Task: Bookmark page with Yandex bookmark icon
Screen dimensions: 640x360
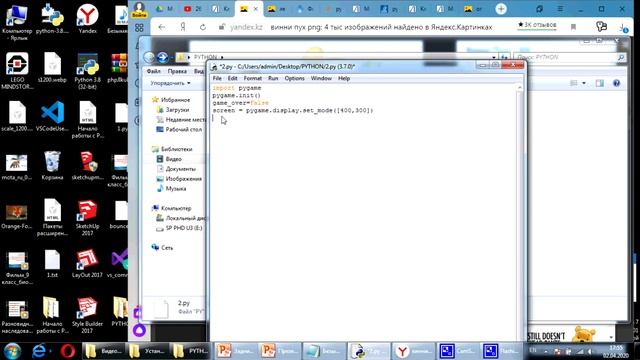Action: pyautogui.click(x=573, y=27)
